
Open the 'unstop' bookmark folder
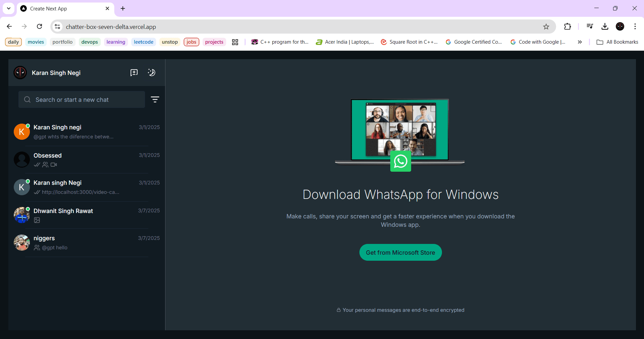(170, 42)
